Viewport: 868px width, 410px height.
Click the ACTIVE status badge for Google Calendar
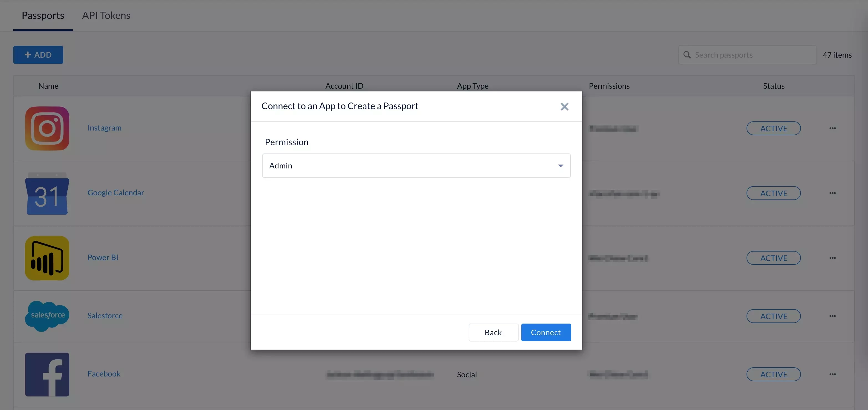(773, 193)
